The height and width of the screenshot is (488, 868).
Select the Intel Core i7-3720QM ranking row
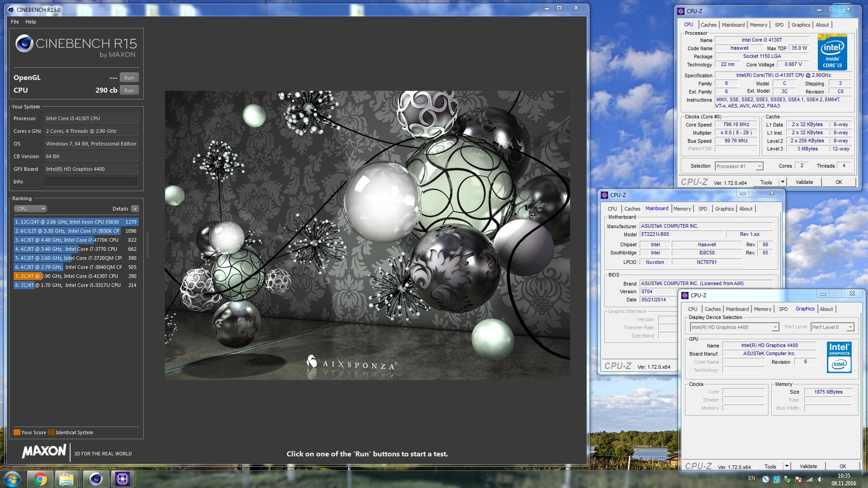[x=76, y=258]
